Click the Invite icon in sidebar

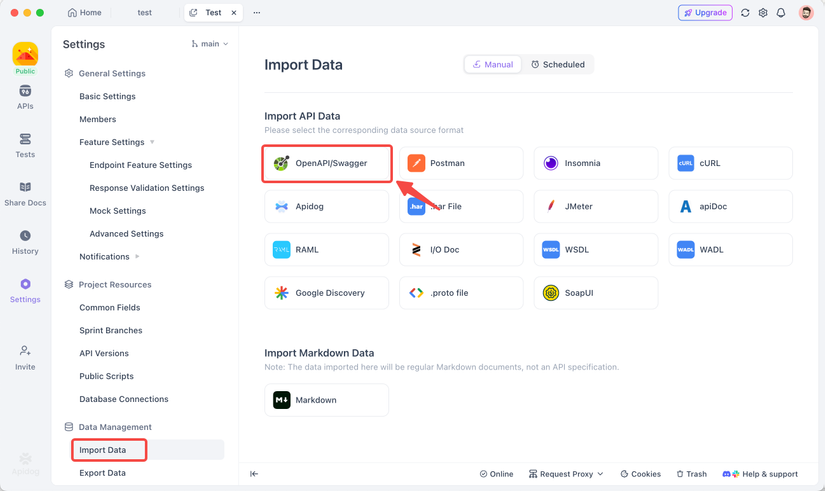(x=25, y=358)
